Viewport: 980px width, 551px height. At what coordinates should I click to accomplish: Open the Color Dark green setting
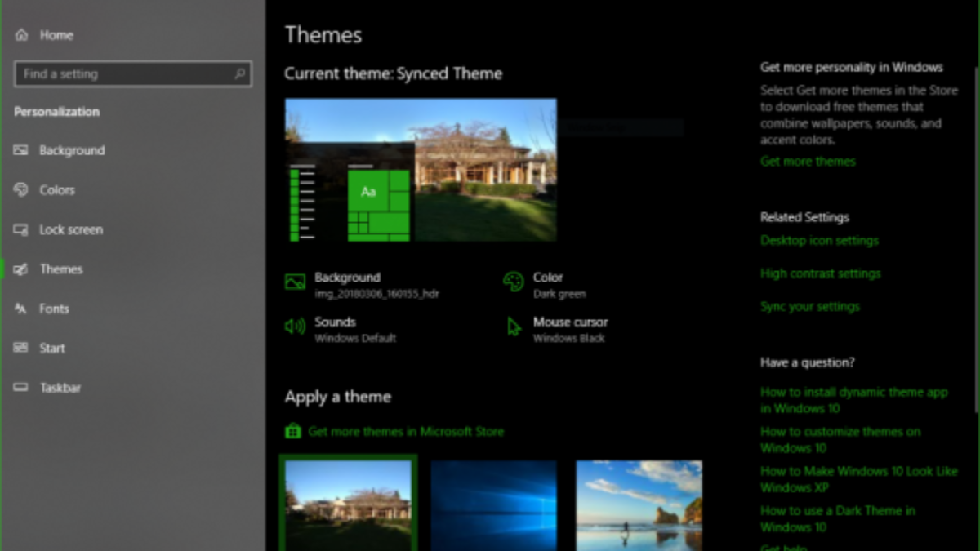tap(545, 285)
